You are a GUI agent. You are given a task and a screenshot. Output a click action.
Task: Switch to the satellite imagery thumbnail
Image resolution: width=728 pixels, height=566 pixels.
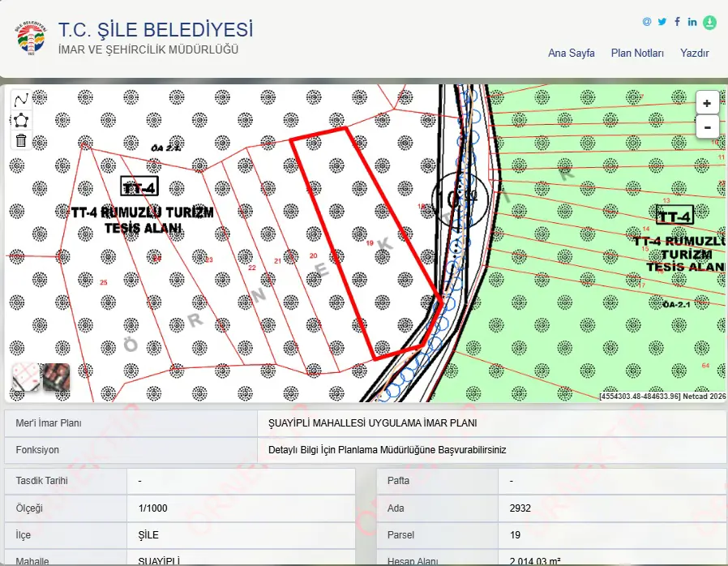click(x=56, y=377)
